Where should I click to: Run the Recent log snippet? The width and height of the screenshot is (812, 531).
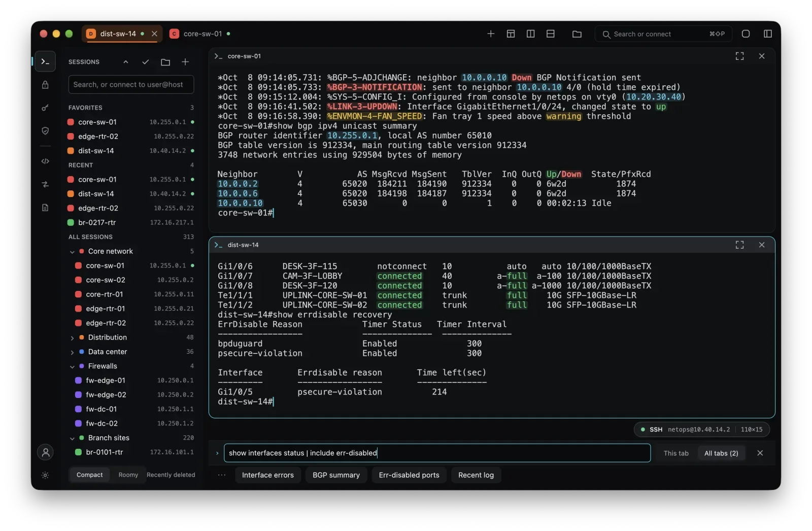(476, 475)
